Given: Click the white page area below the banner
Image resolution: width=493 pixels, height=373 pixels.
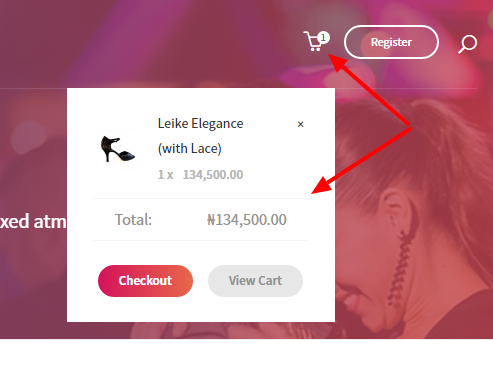Looking at the screenshot, I should [x=246, y=356].
